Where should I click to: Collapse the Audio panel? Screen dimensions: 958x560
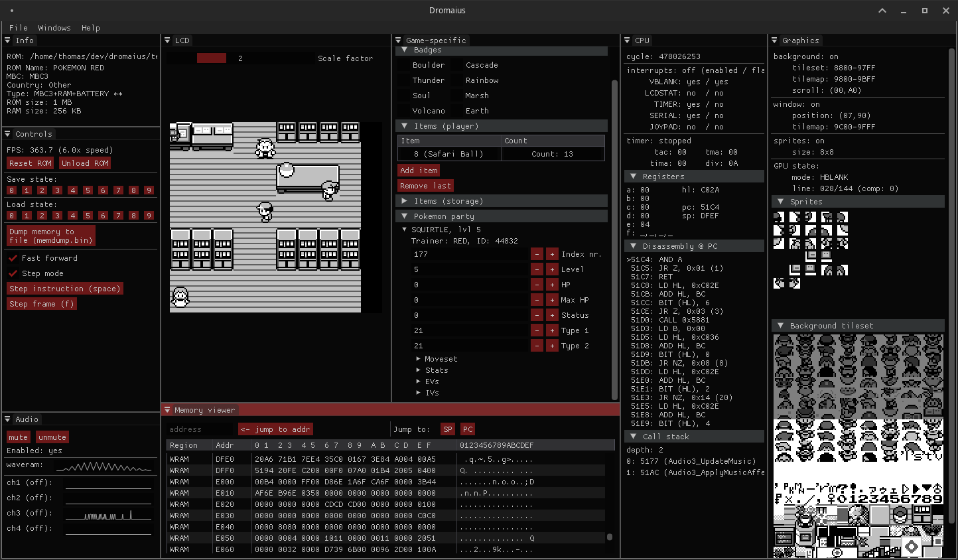point(7,419)
